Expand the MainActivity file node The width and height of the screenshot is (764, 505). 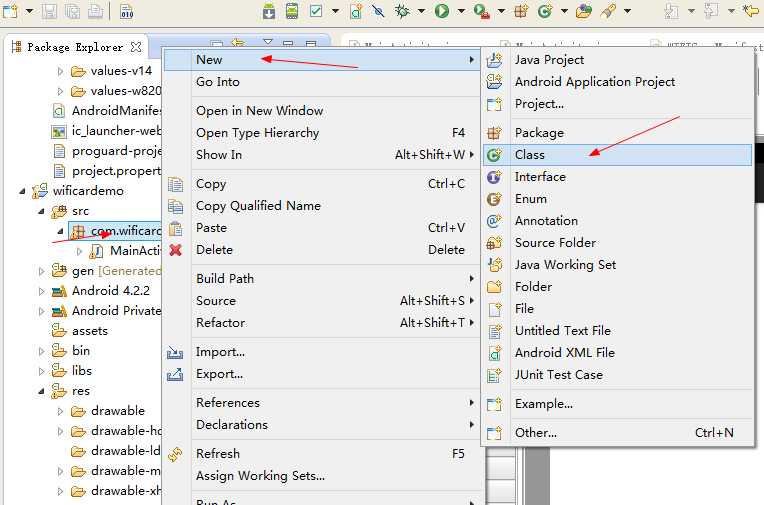79,252
